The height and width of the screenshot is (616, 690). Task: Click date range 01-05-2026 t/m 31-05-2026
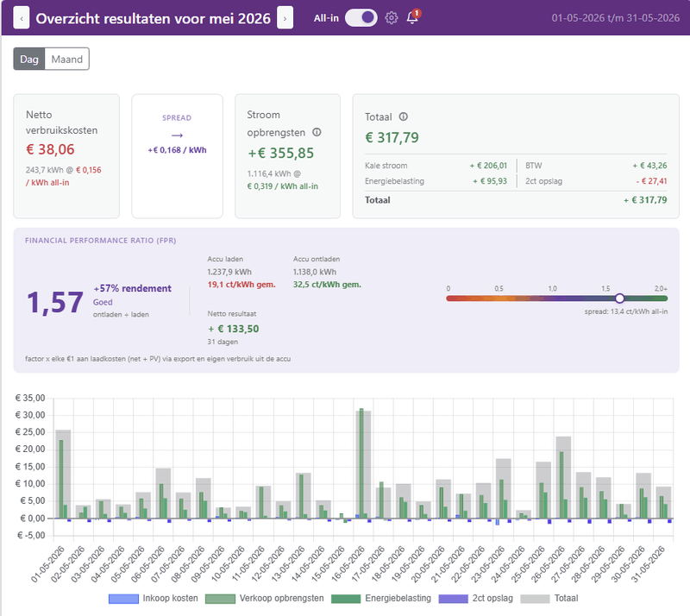coord(616,18)
